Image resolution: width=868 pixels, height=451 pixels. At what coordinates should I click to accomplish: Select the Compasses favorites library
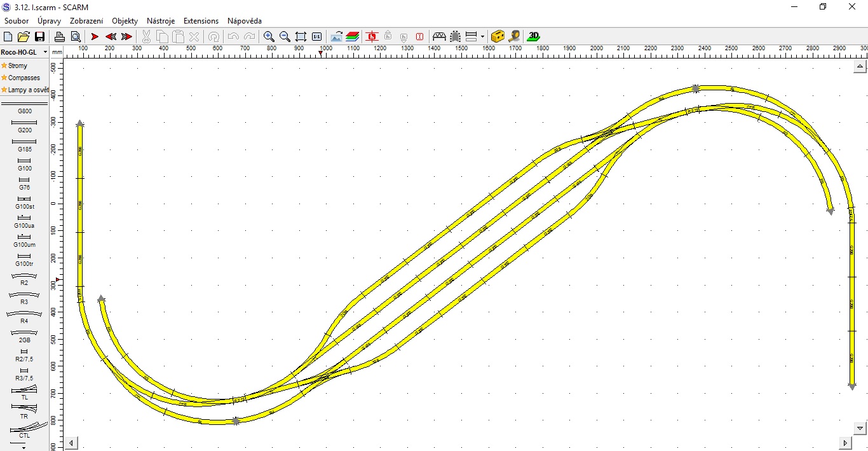point(24,78)
